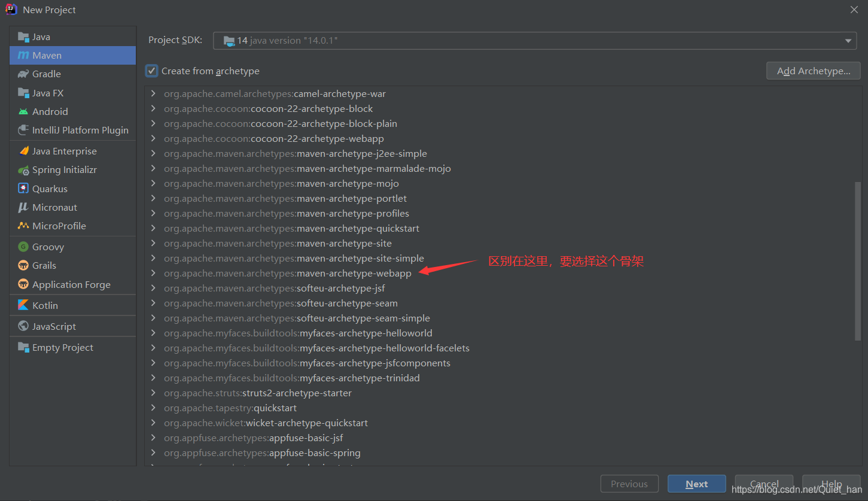Click the Spring Initializr icon

coord(23,169)
